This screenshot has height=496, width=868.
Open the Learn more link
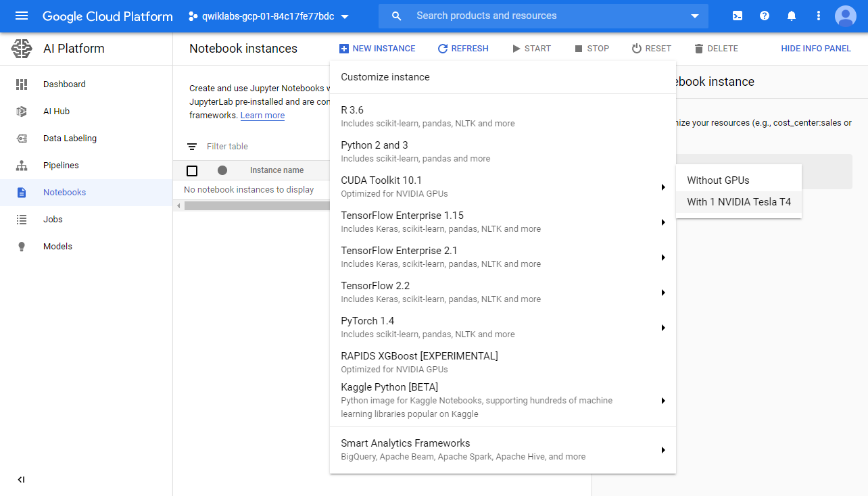point(262,116)
